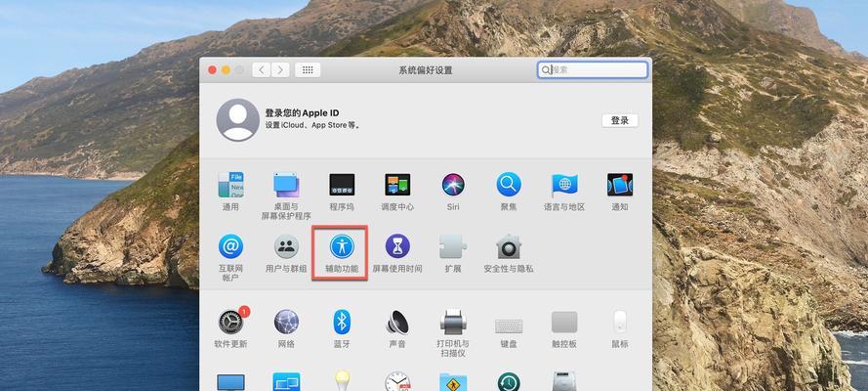Open 调度中心 (Mission Control) pane

click(397, 185)
